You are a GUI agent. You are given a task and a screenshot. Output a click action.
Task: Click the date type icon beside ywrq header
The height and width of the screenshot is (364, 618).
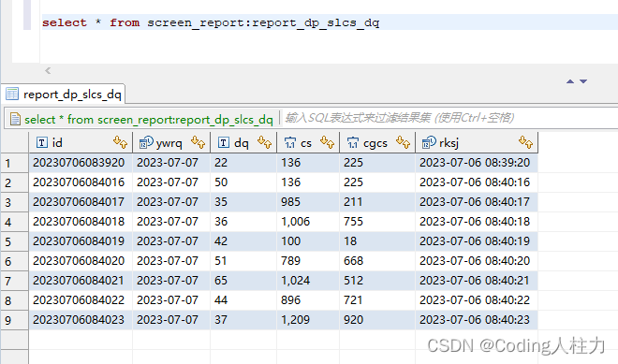pos(146,142)
